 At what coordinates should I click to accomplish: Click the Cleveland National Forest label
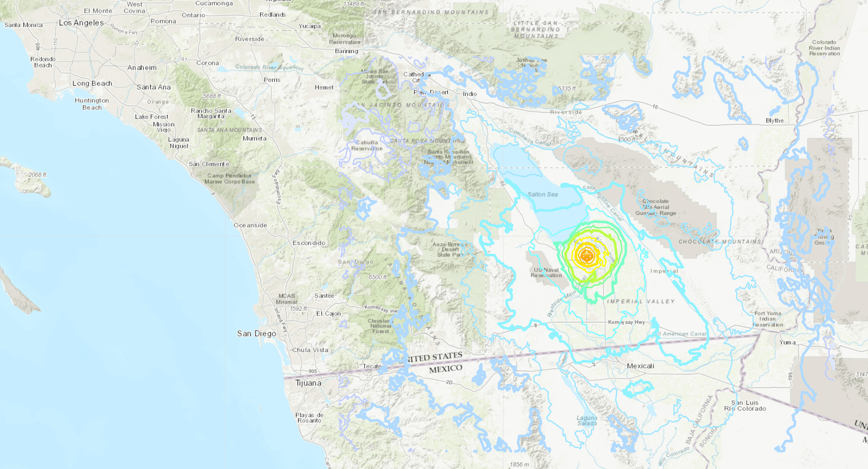tap(380, 326)
